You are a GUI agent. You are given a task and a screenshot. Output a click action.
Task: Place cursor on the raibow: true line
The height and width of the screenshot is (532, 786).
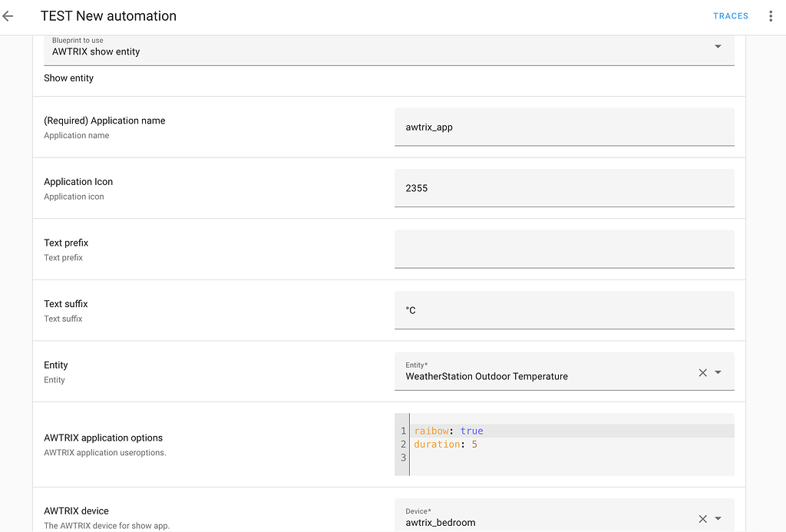[x=449, y=431]
